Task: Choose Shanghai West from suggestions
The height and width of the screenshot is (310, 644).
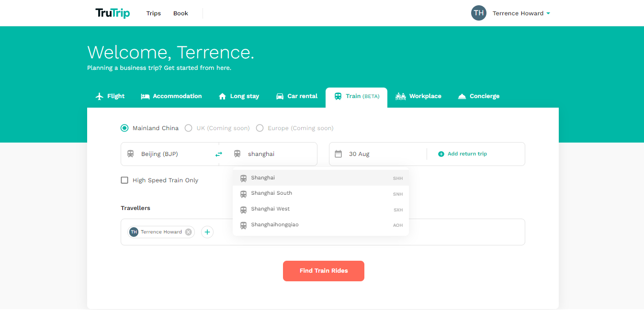Action: 321,209
